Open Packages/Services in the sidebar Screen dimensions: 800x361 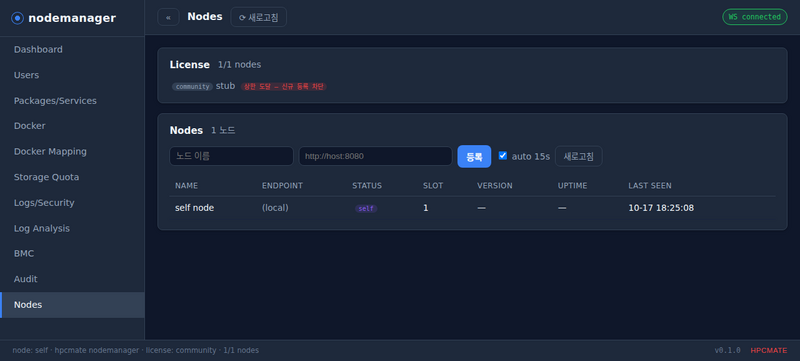(72, 100)
